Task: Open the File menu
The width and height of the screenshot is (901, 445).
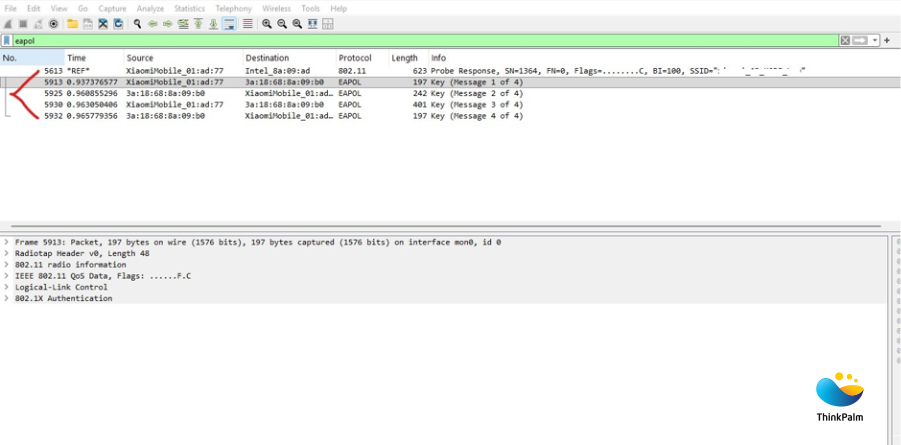Action: [10, 9]
